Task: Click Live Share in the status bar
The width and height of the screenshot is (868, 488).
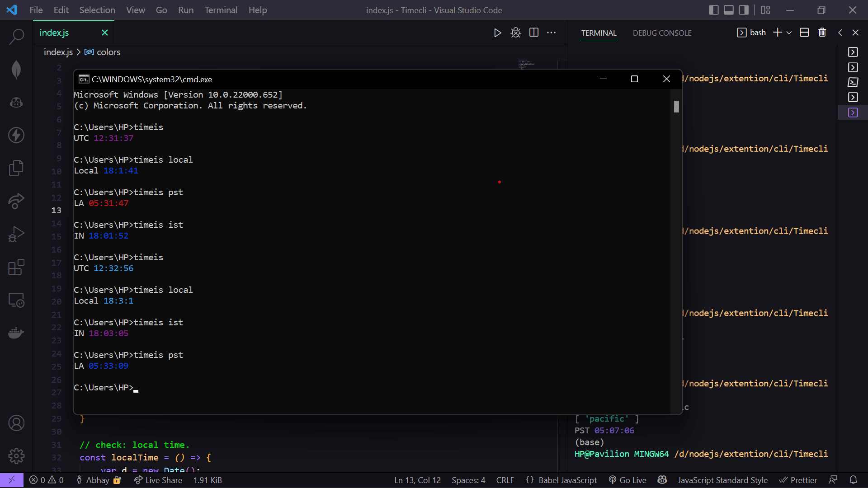Action: 158,480
